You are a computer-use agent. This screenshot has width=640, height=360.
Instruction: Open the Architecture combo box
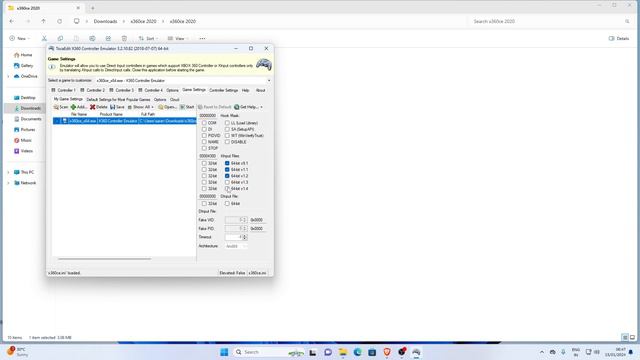(x=236, y=246)
